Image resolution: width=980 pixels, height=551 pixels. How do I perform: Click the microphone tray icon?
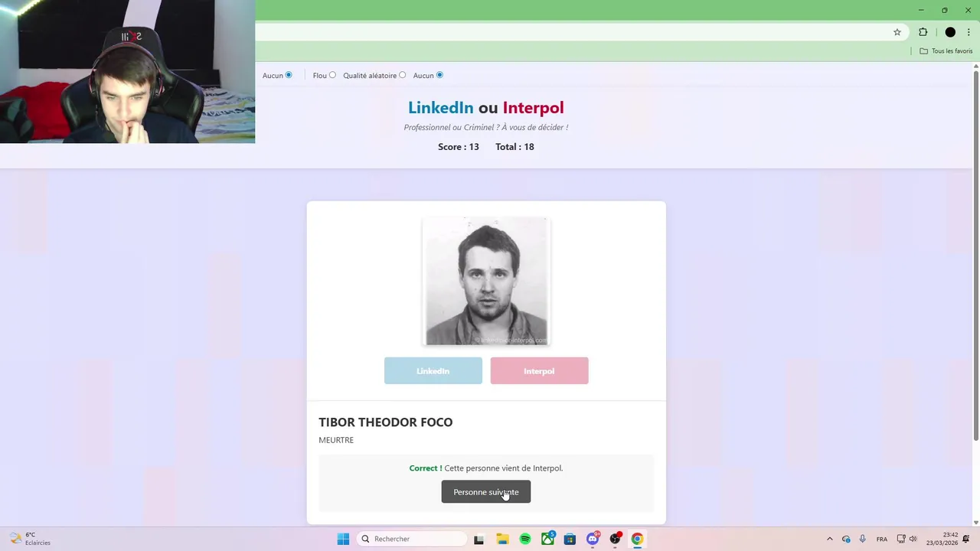[x=863, y=539]
